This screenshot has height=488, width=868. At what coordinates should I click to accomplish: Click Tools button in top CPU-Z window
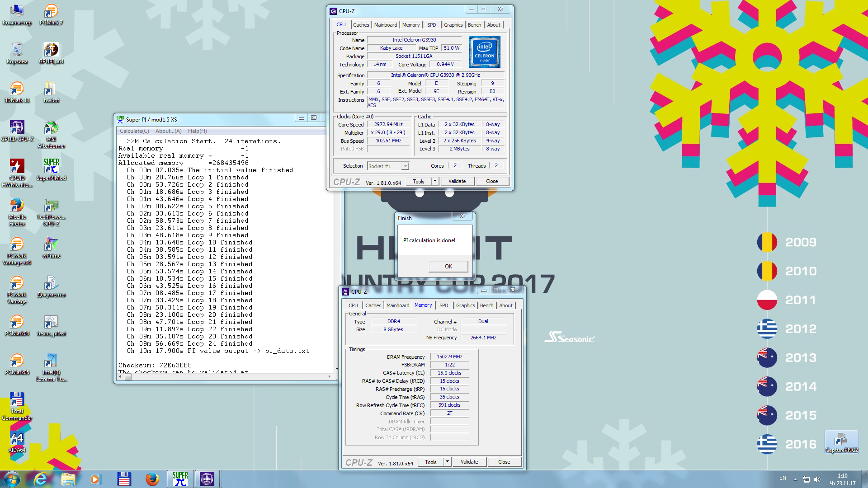point(419,181)
